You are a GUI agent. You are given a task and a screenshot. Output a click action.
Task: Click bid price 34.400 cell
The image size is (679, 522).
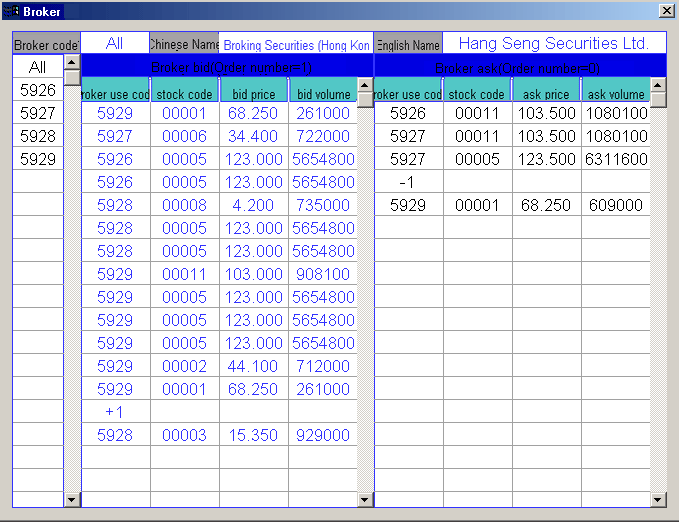click(254, 136)
